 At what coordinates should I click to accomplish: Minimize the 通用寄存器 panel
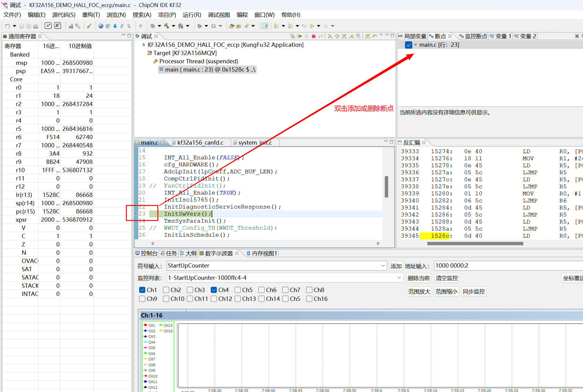click(x=124, y=35)
